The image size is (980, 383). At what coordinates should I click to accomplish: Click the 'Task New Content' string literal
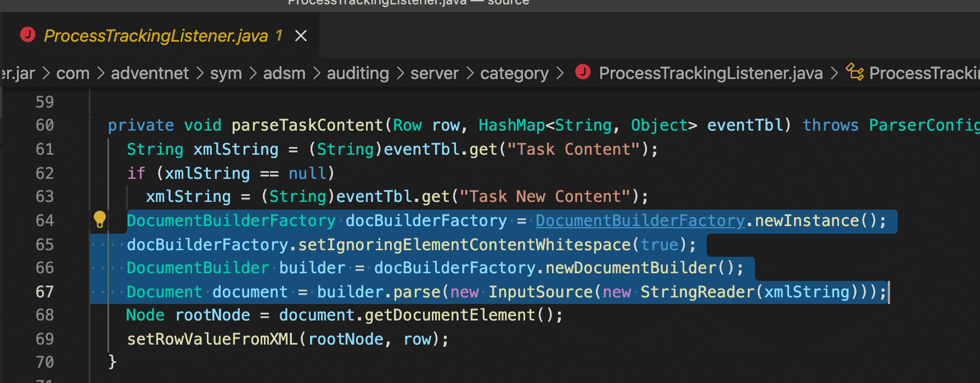[545, 196]
